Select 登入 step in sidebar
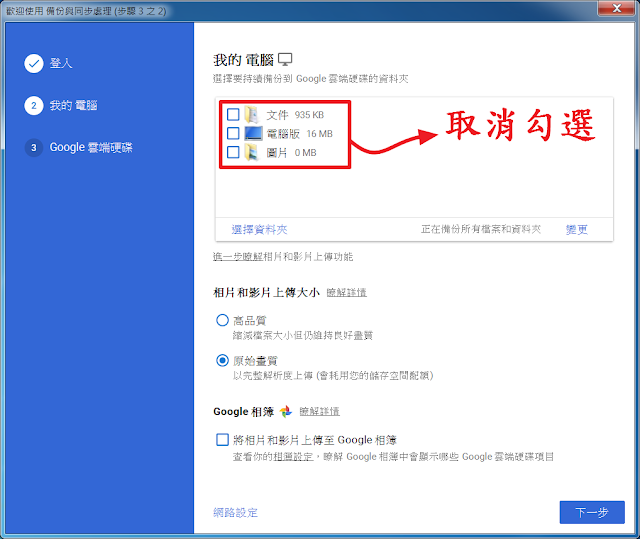Viewport: 640px width, 539px height. click(61, 63)
